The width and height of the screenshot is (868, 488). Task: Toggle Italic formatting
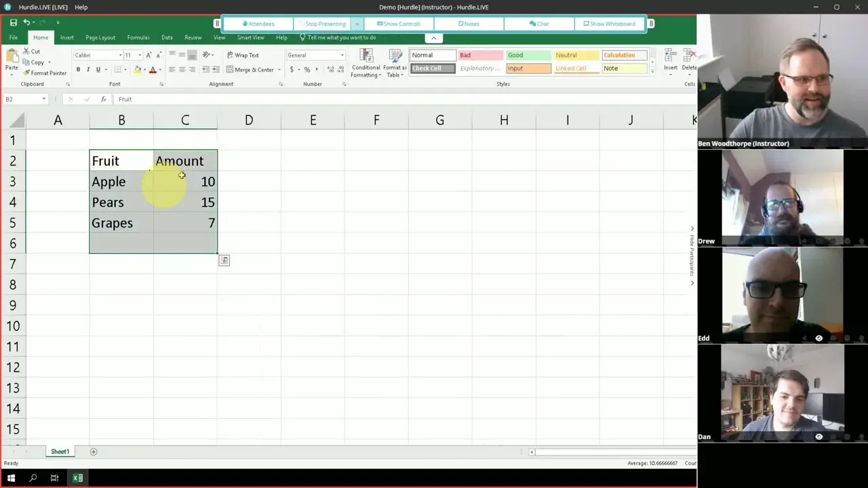click(x=88, y=70)
